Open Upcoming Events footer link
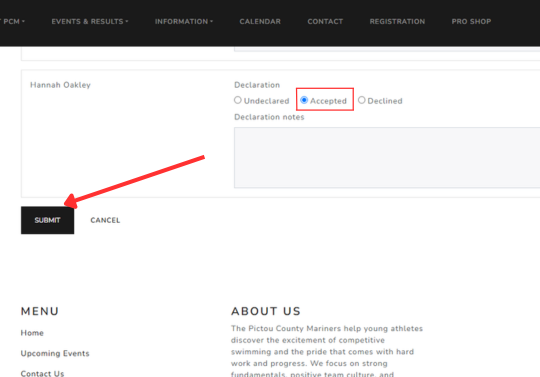 coord(55,354)
